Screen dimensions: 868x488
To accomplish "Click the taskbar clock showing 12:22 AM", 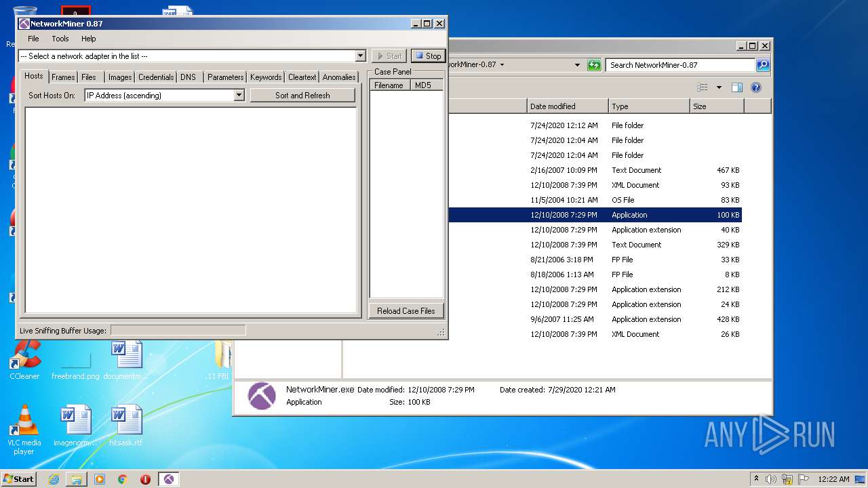I will point(833,479).
